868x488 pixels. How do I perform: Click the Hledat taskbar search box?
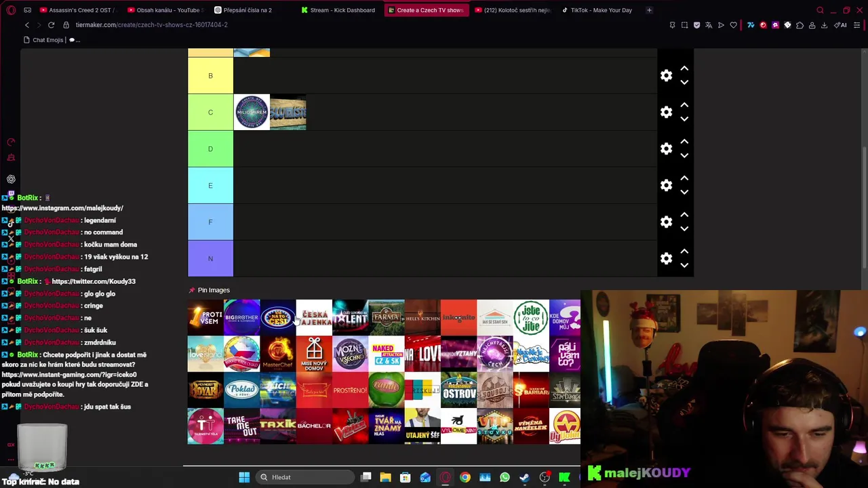[x=305, y=477]
